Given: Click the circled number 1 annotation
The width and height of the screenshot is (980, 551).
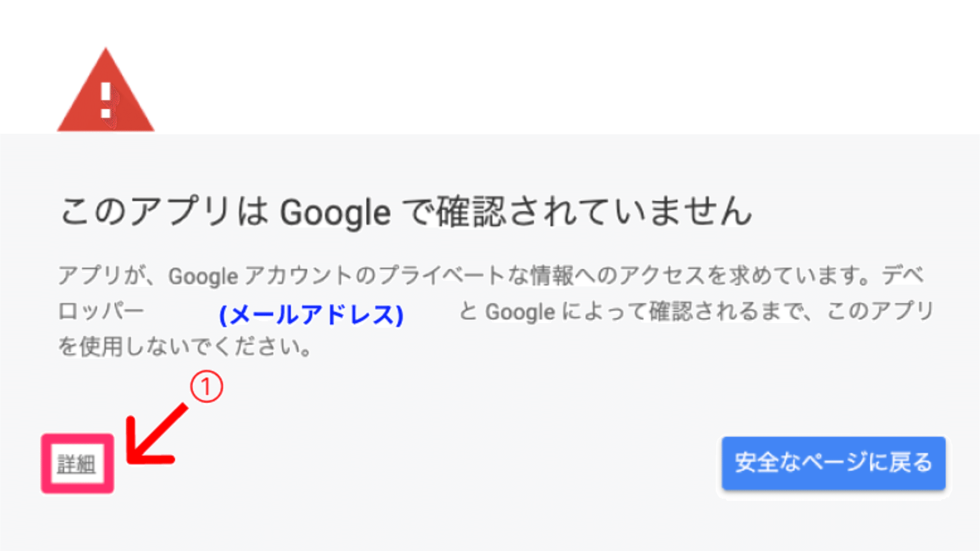Looking at the screenshot, I should (206, 387).
